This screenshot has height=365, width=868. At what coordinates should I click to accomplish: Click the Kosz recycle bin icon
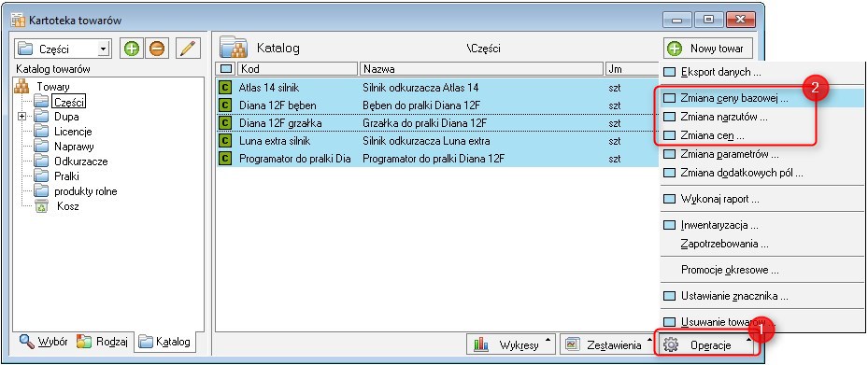coord(41,206)
